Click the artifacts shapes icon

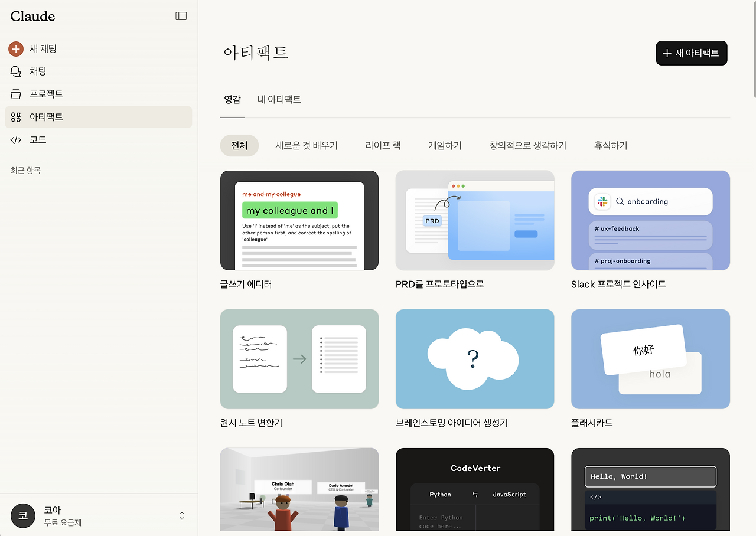point(16,117)
